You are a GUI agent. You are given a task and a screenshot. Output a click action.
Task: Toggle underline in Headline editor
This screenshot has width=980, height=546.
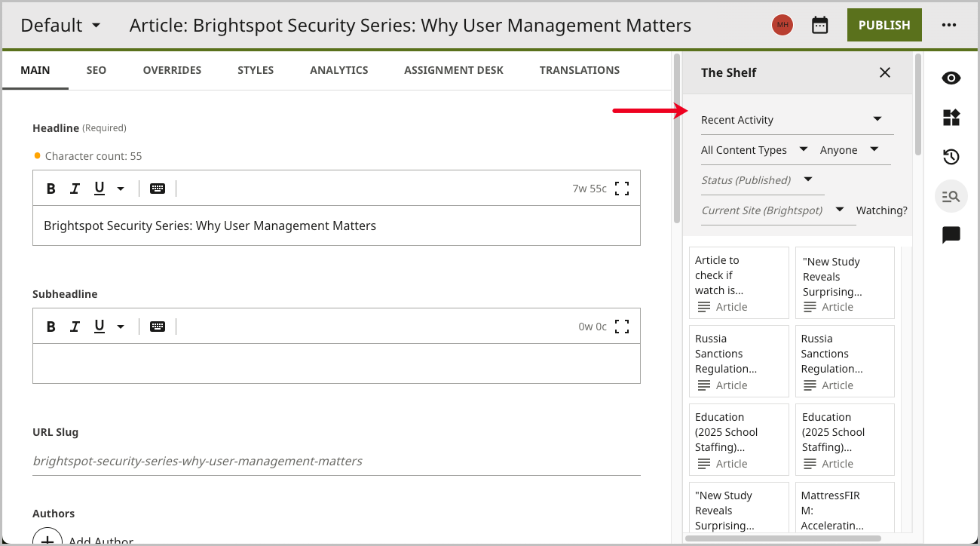[99, 189]
